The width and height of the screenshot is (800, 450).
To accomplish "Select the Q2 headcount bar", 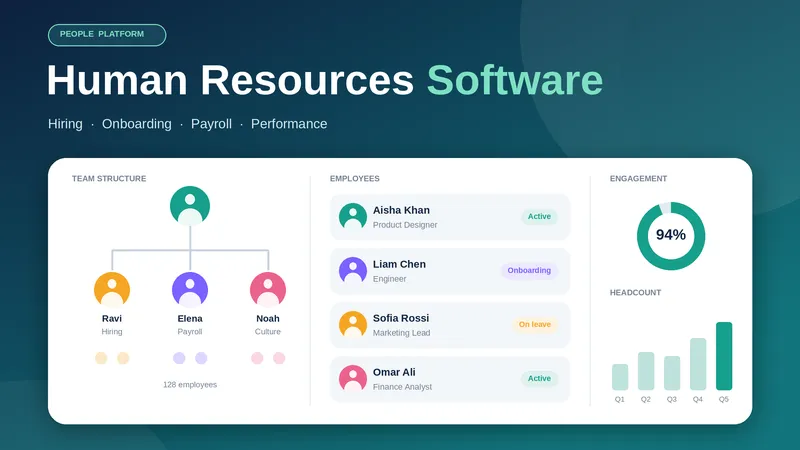I will [x=646, y=371].
